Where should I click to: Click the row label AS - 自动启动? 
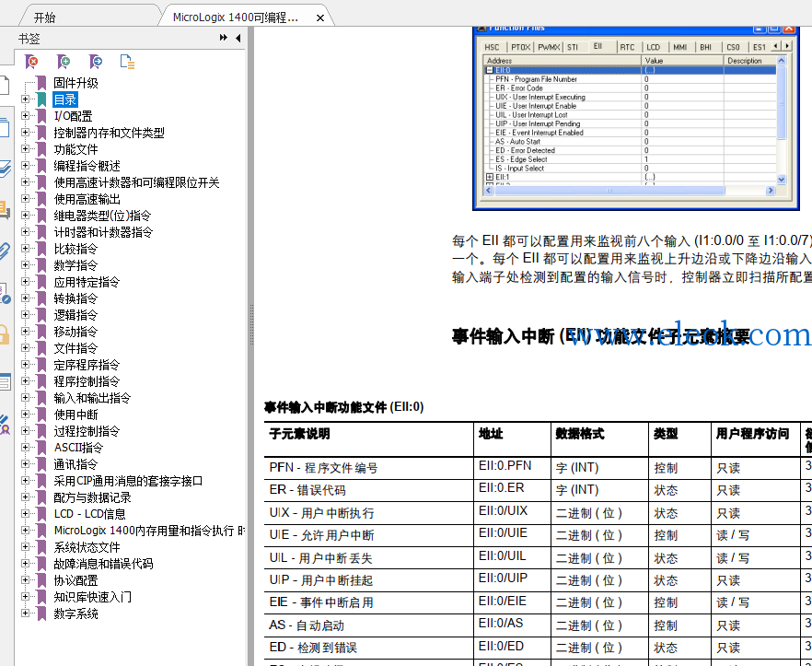pyautogui.click(x=307, y=625)
